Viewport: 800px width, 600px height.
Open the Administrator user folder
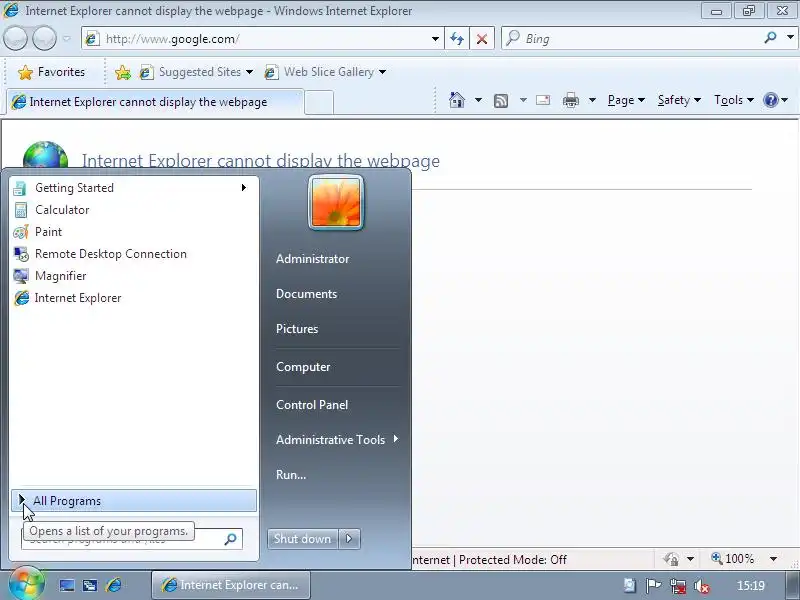coord(313,259)
